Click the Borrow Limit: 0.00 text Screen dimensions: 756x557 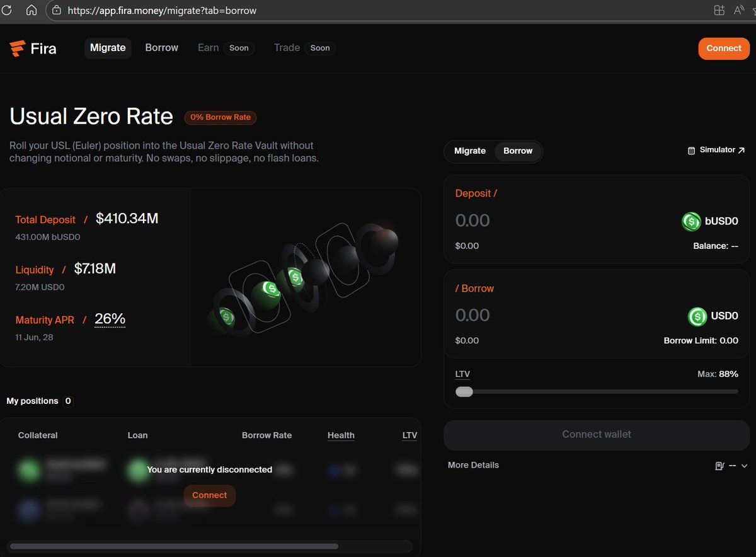click(x=701, y=341)
